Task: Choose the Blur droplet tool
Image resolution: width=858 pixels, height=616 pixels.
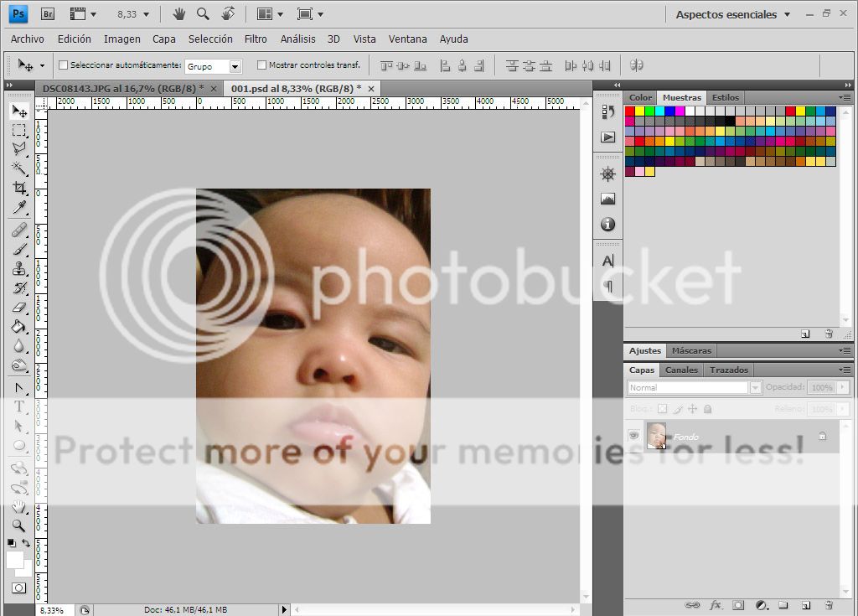Action: [x=19, y=346]
